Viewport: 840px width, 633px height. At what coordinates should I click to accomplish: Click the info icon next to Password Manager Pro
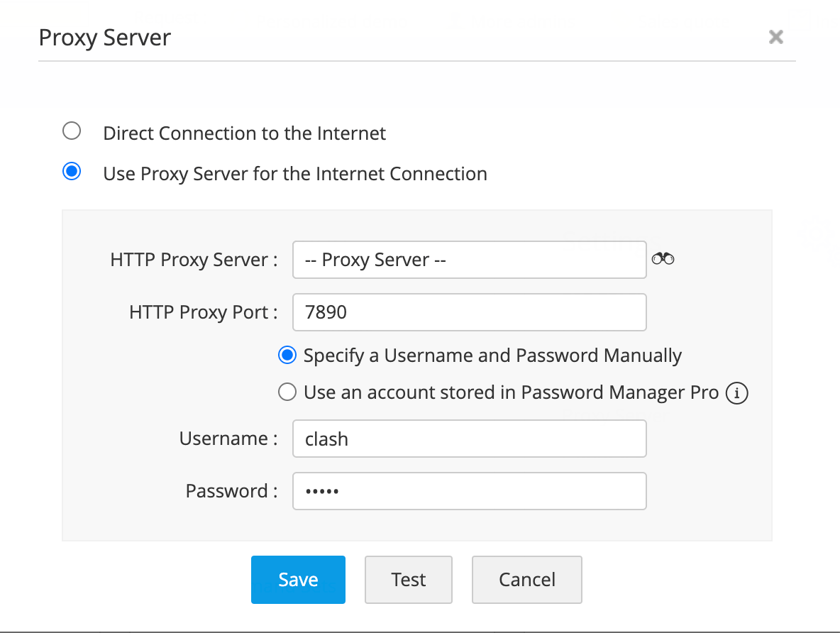click(737, 392)
